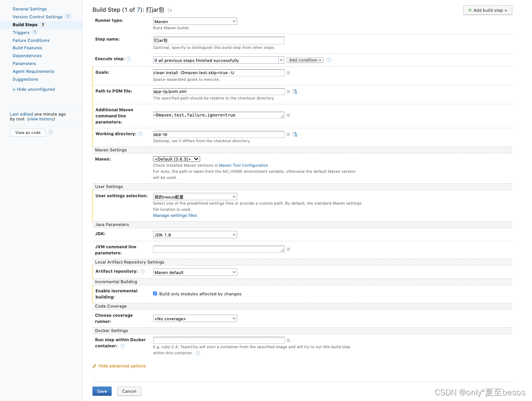Open General Settings in sidebar
The height and width of the screenshot is (401, 532).
click(30, 9)
